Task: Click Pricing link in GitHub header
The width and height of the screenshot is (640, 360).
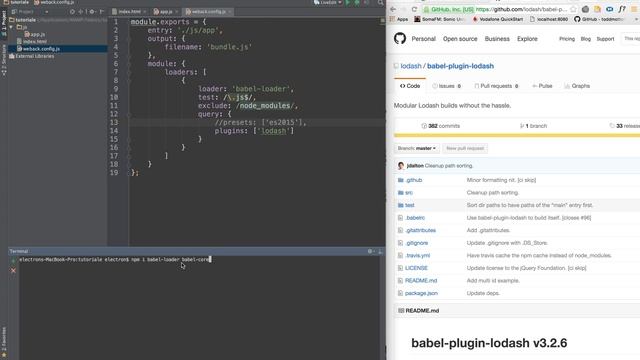Action: 567,39
